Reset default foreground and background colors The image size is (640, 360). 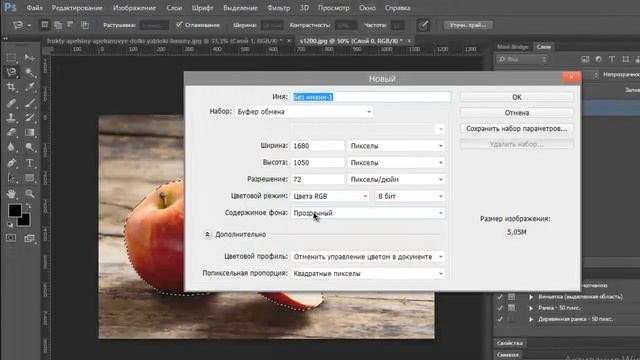tap(10, 224)
